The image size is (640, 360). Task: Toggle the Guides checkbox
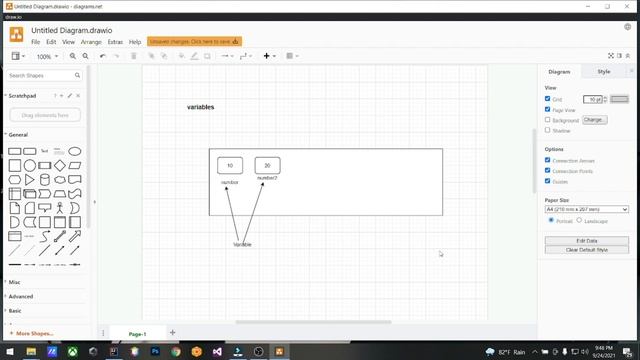coord(547,181)
